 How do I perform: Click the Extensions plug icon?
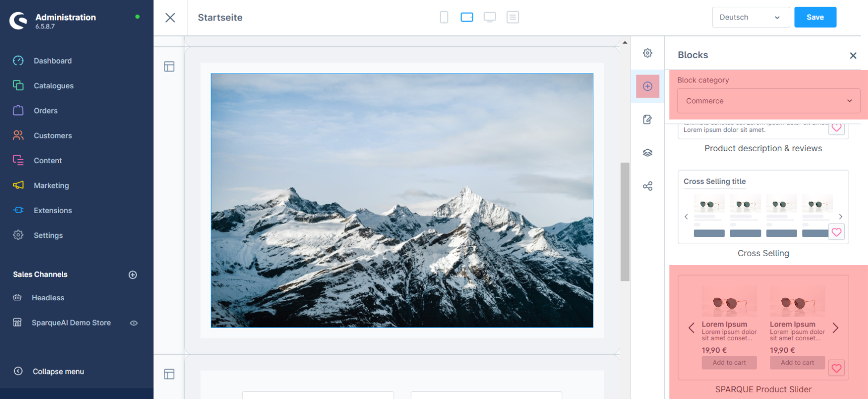click(18, 210)
